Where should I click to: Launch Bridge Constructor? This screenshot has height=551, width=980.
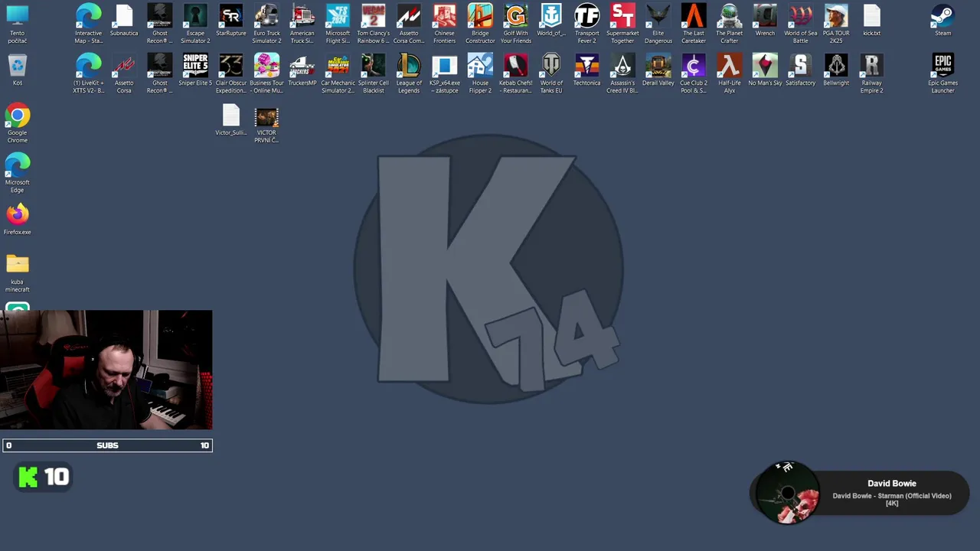coord(480,24)
